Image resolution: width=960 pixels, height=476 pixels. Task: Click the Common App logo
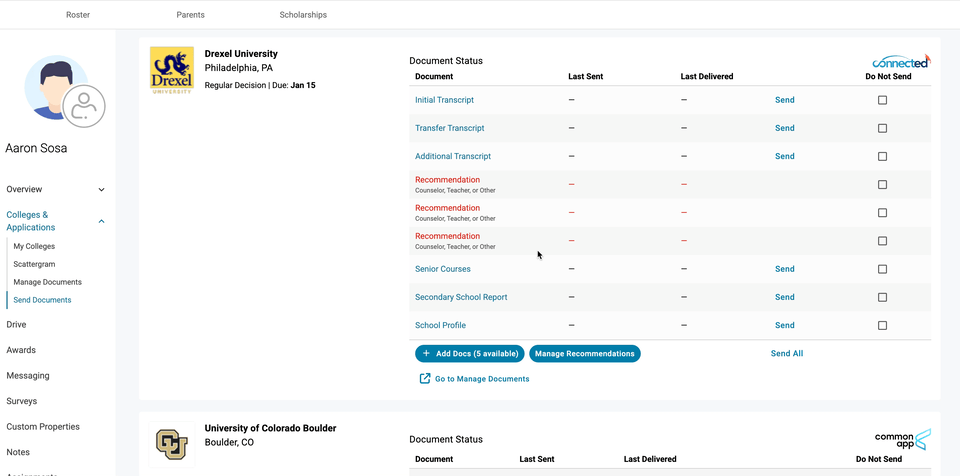click(x=902, y=439)
